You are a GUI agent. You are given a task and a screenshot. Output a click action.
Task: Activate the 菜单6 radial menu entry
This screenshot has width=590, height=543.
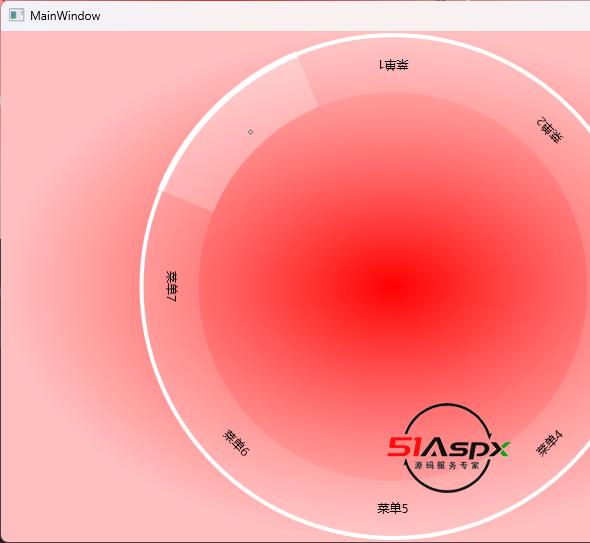click(236, 442)
